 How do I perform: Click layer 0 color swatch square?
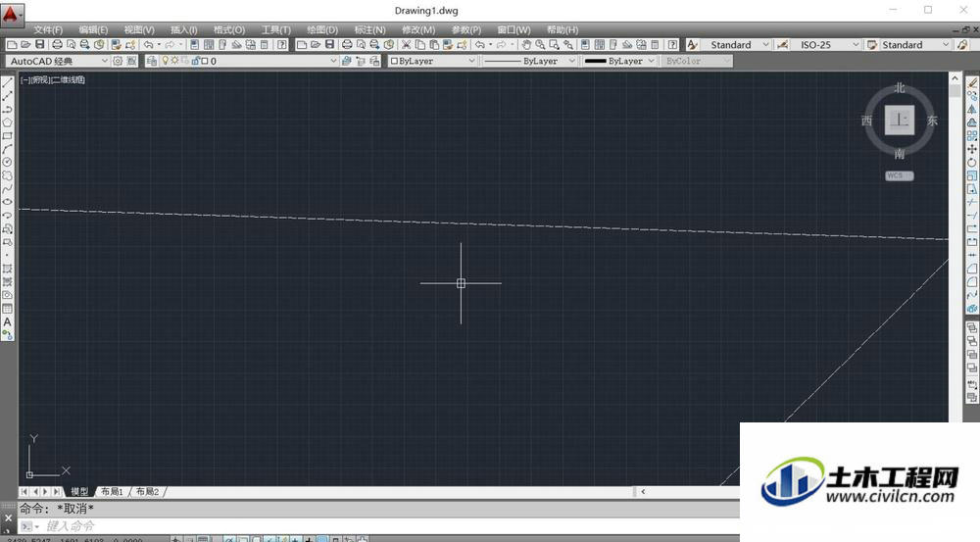pos(205,61)
